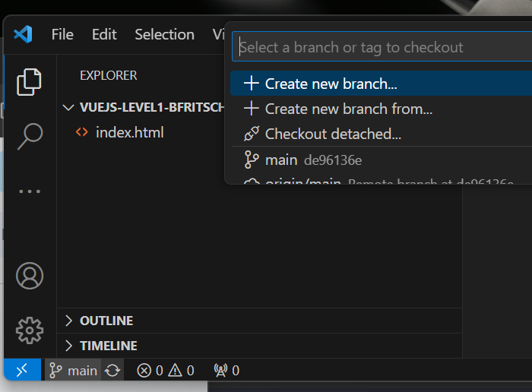The height and width of the screenshot is (392, 532).
Task: Open the Edit menu
Action: (104, 34)
